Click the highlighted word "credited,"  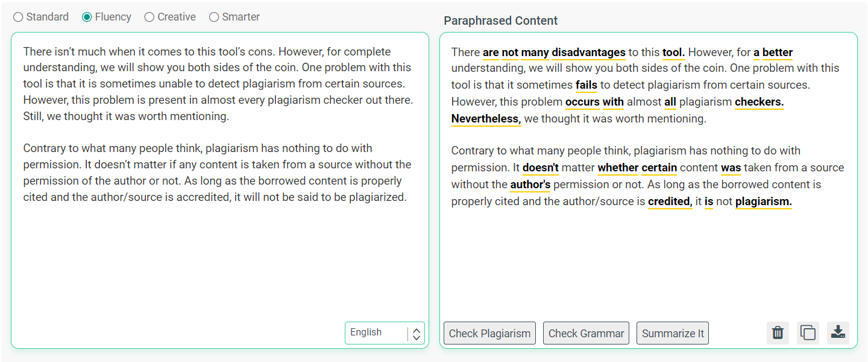pos(670,202)
